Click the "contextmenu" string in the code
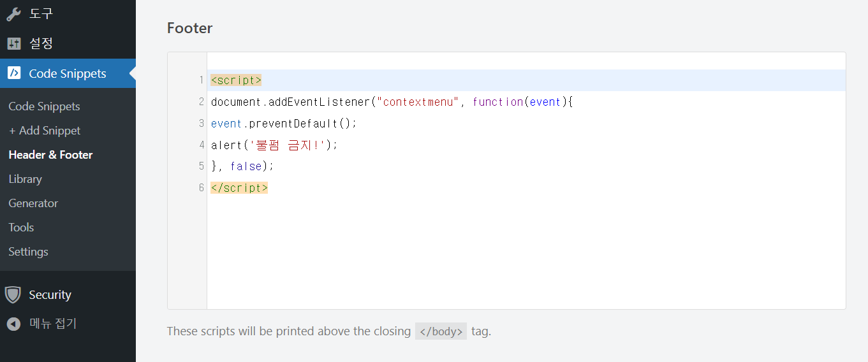 [418, 102]
